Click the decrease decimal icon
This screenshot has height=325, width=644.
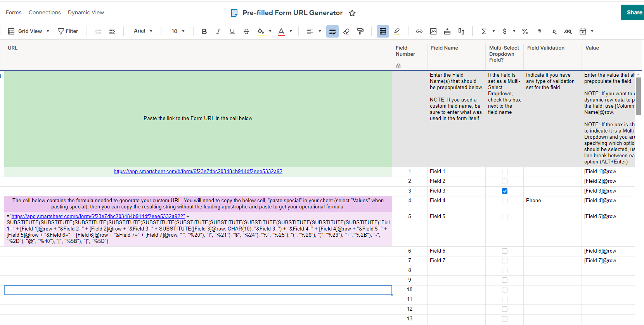554,31
